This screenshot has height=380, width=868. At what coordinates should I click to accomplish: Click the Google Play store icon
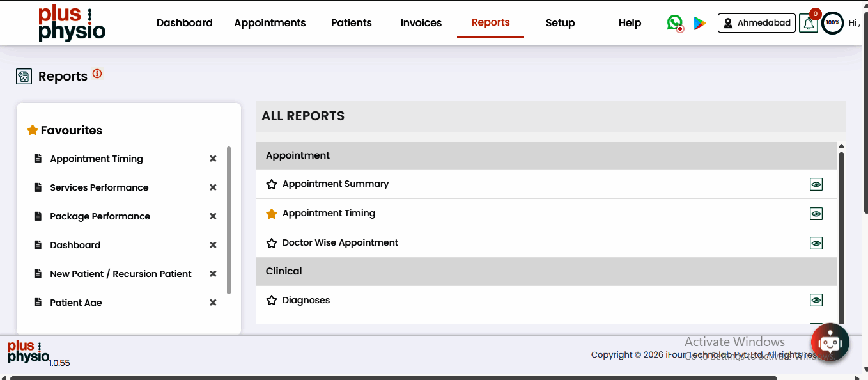[700, 23]
